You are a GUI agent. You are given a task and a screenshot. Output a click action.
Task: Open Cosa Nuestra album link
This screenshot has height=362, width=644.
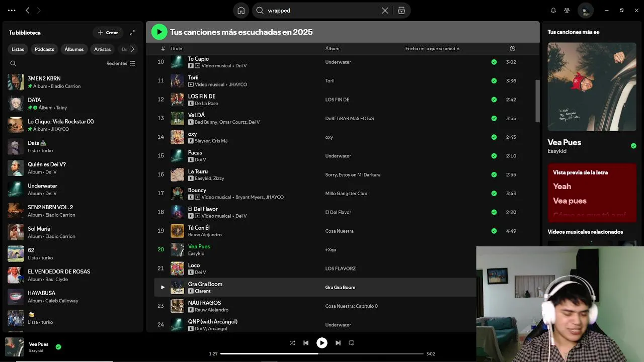point(339,231)
